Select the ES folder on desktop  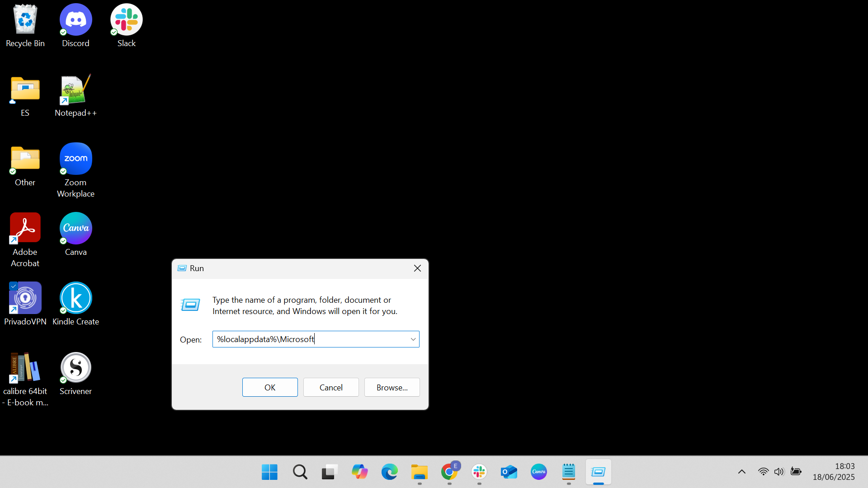[x=25, y=96]
